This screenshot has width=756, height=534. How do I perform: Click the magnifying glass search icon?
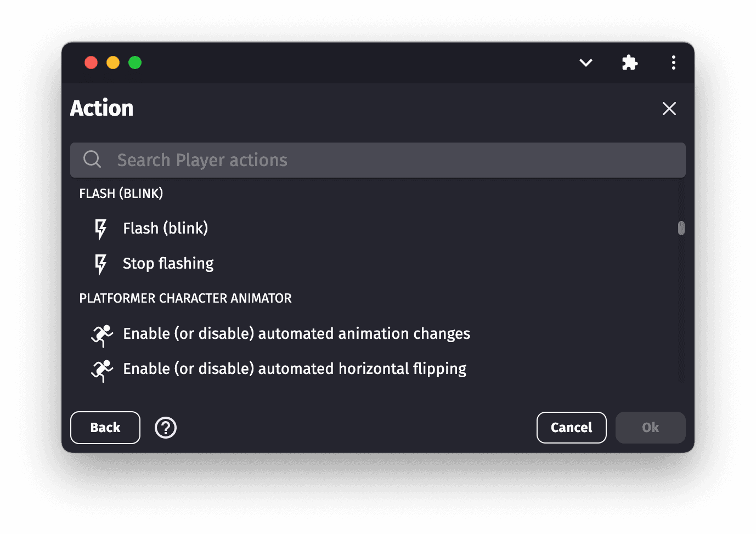coord(92,160)
